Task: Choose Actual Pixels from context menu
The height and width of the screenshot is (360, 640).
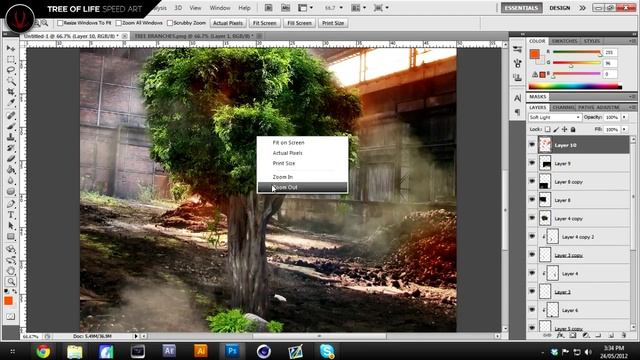Action: click(x=302, y=153)
